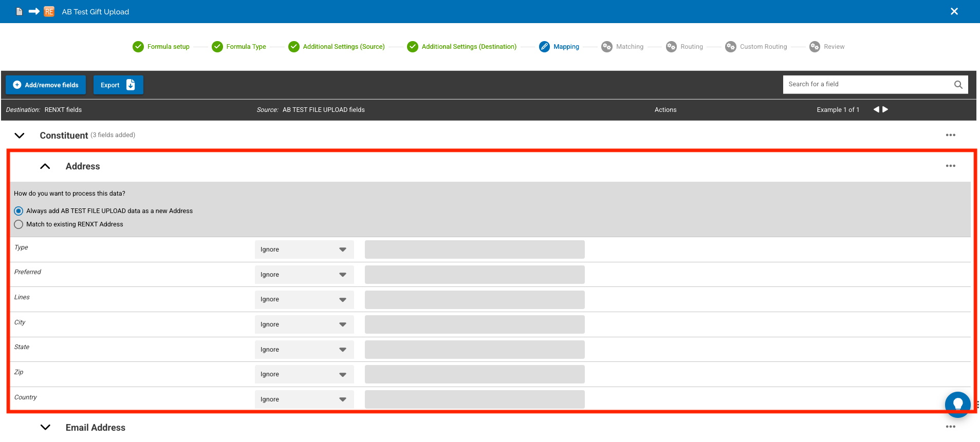Go to Formula setup step
The image size is (980, 442).
161,47
